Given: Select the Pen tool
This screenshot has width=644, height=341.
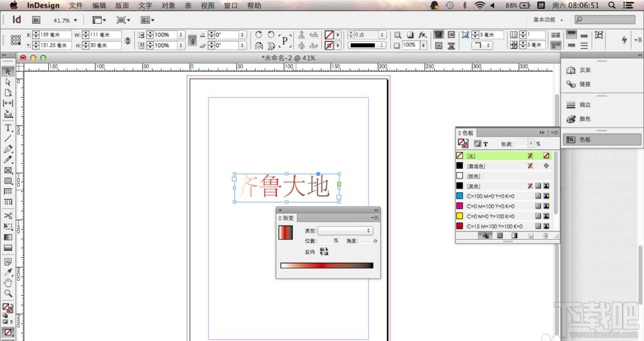Looking at the screenshot, I should pos(8,149).
